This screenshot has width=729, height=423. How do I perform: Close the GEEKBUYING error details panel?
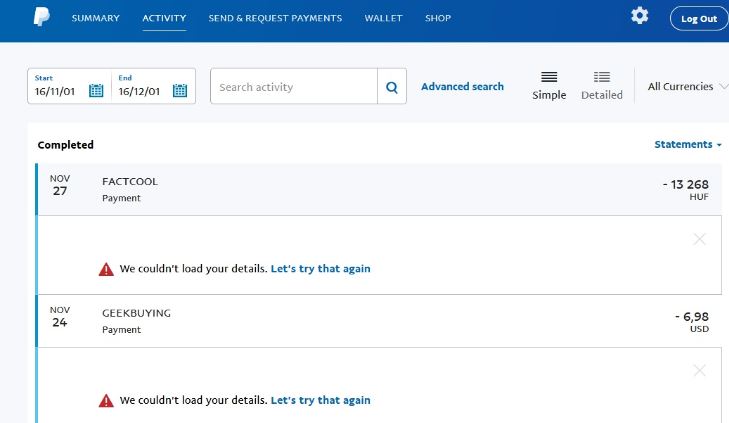[699, 371]
